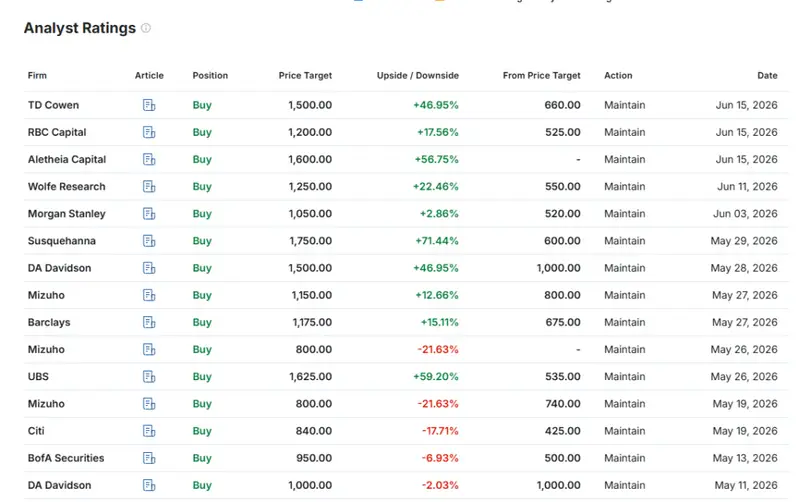This screenshot has width=799, height=502.
Task: Click the May 13, 2026 date
Action: [x=745, y=458]
